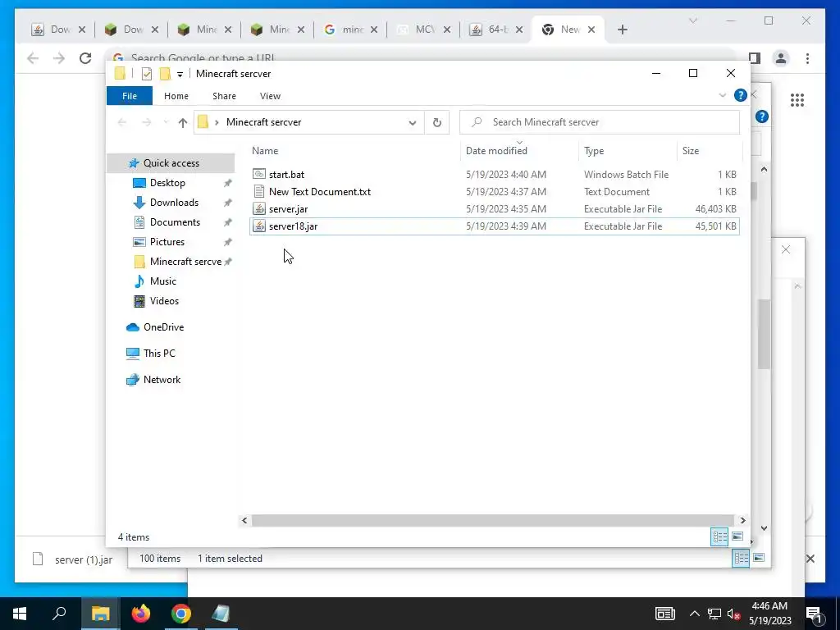
Task: Open taskbar search magnifier
Action: [59, 614]
